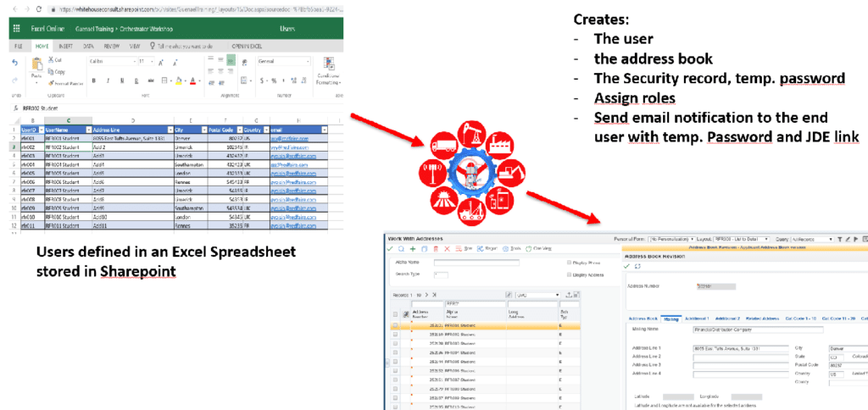868x410 pixels.
Task: Click the OPEN IN EXCEL button
Action: click(247, 47)
